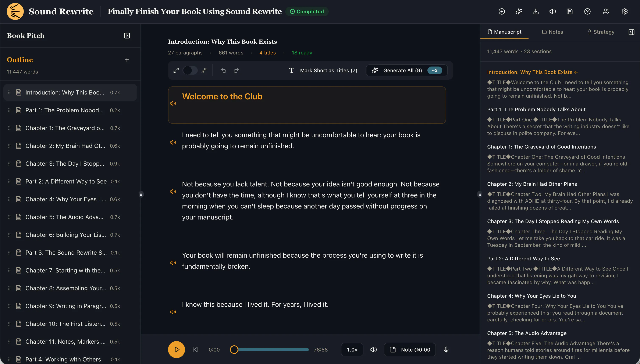
Task: Click the expand all arrows icon
Action: click(176, 71)
